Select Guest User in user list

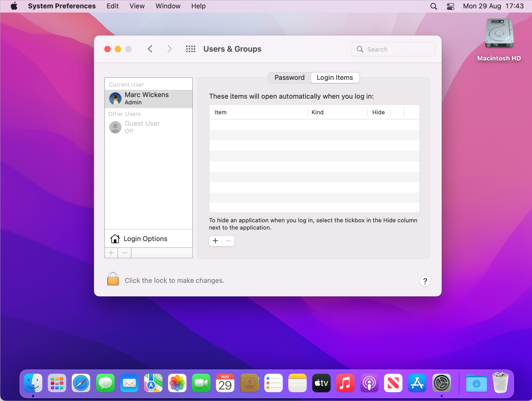pyautogui.click(x=149, y=127)
